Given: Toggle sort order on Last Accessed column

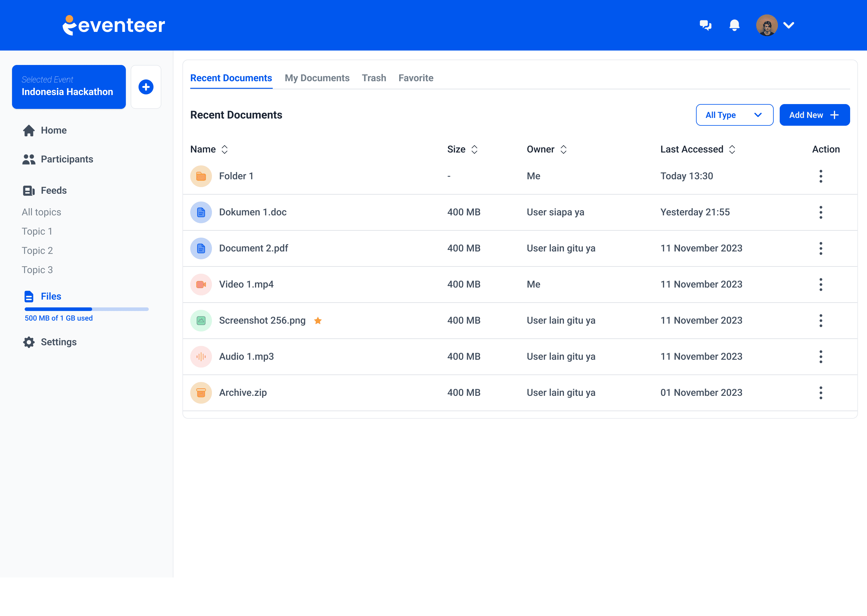Looking at the screenshot, I should (x=732, y=149).
